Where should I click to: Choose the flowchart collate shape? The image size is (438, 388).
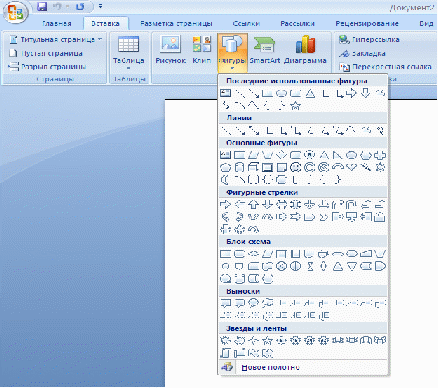[310, 266]
